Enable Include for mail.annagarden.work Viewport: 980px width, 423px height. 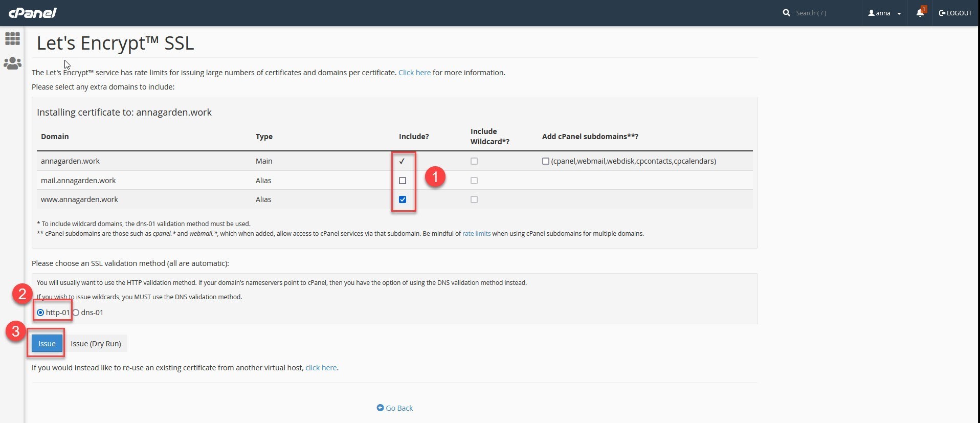click(x=403, y=181)
